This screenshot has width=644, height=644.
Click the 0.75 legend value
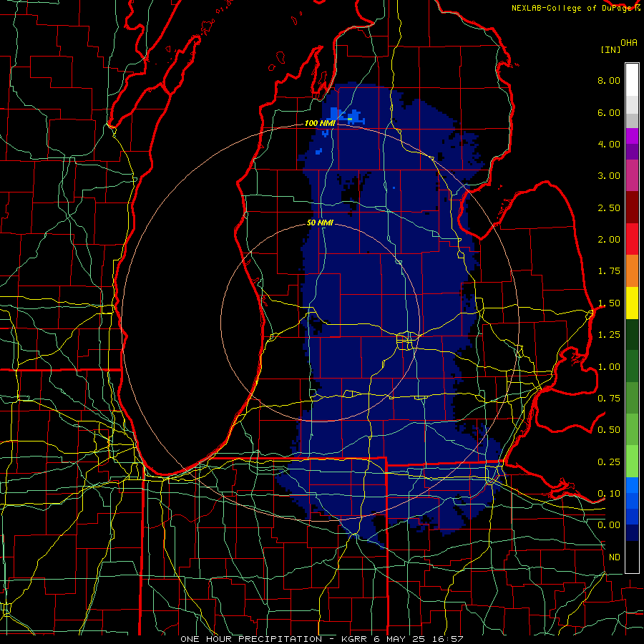609,399
